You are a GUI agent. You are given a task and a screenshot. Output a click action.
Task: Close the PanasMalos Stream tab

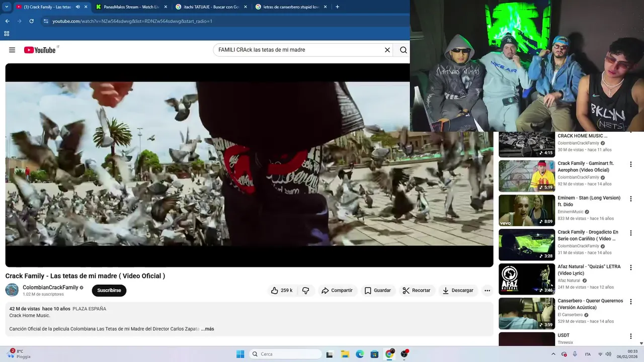pos(166,7)
